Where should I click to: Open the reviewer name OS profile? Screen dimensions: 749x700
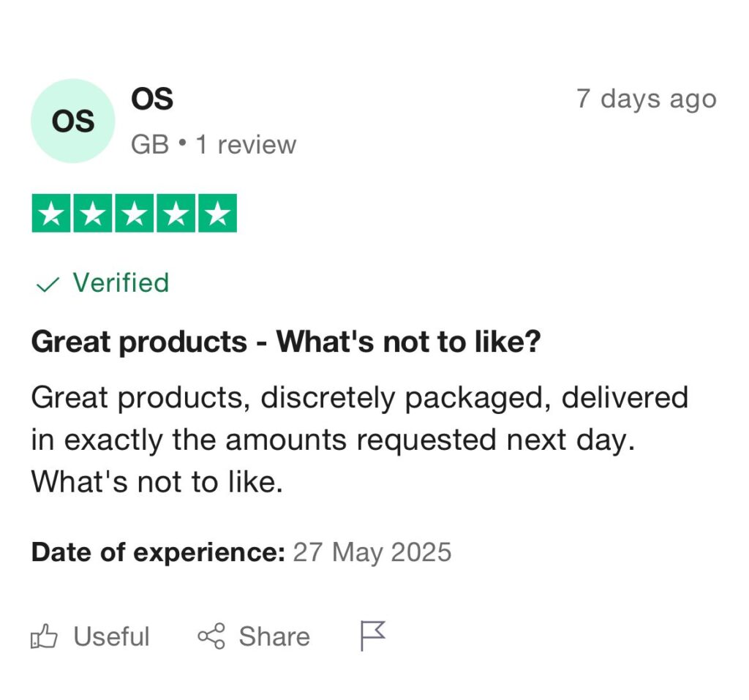coord(152,99)
